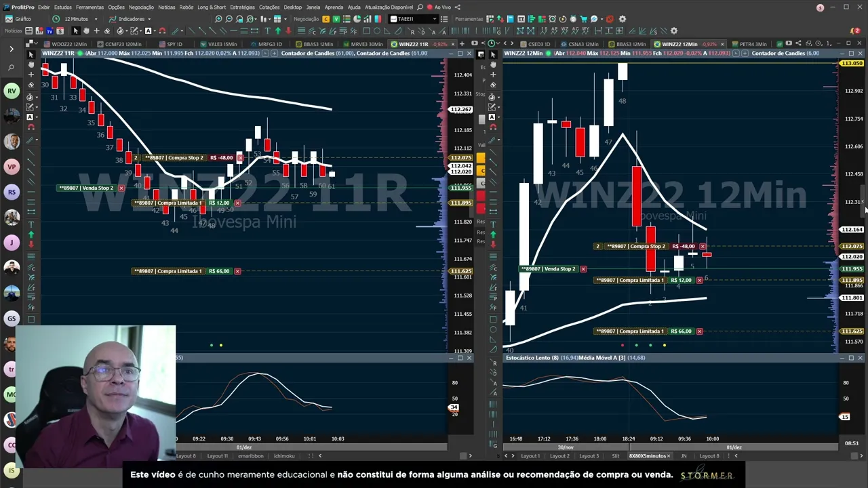Cancel Venda Stop 2 order on right chart
Image resolution: width=868 pixels, height=488 pixels.
pos(583,269)
